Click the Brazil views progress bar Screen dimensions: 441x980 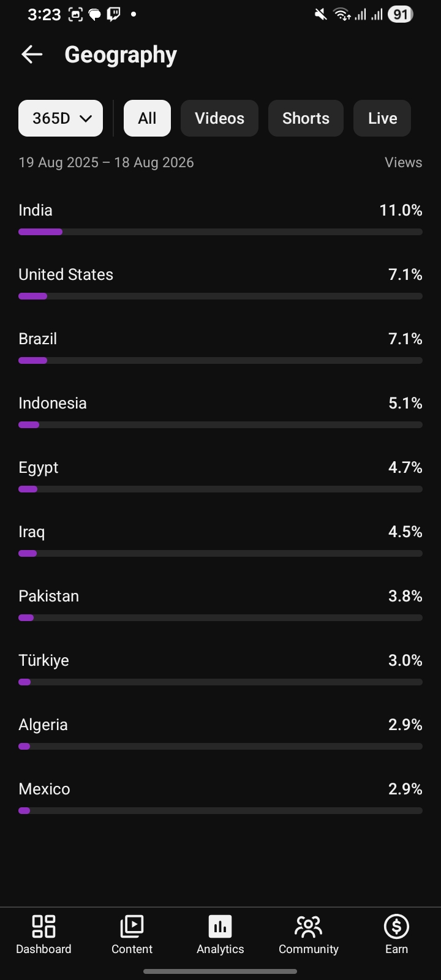tap(221, 360)
